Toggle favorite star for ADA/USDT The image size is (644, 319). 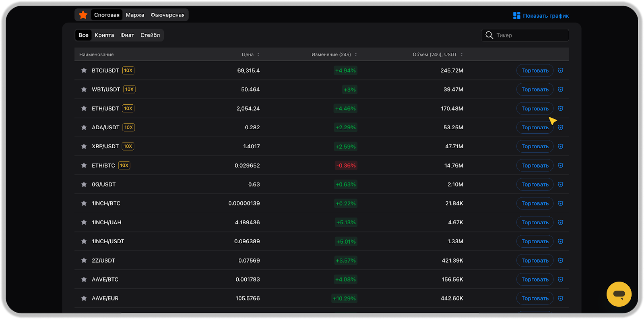[x=84, y=128]
